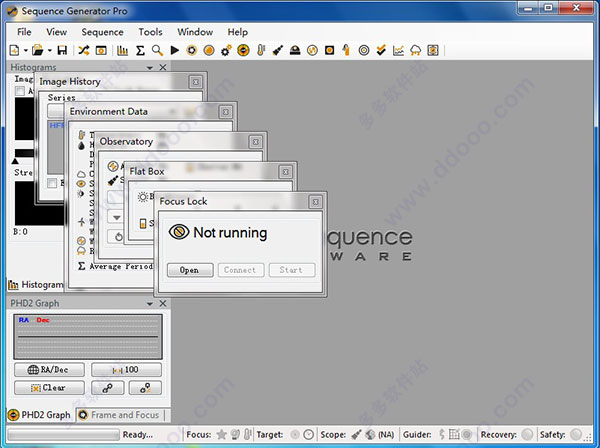Click the Open Sequence folder icon

[x=38, y=50]
